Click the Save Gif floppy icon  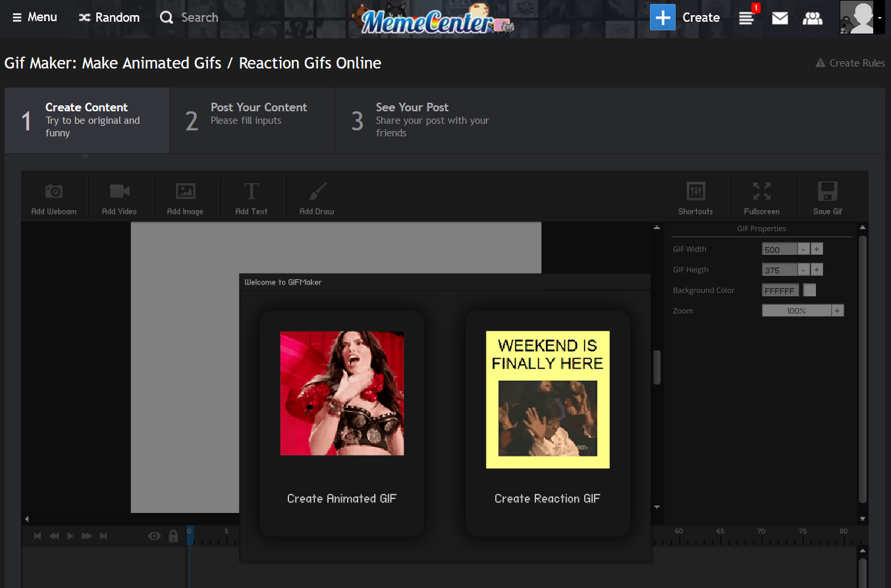[x=828, y=192]
